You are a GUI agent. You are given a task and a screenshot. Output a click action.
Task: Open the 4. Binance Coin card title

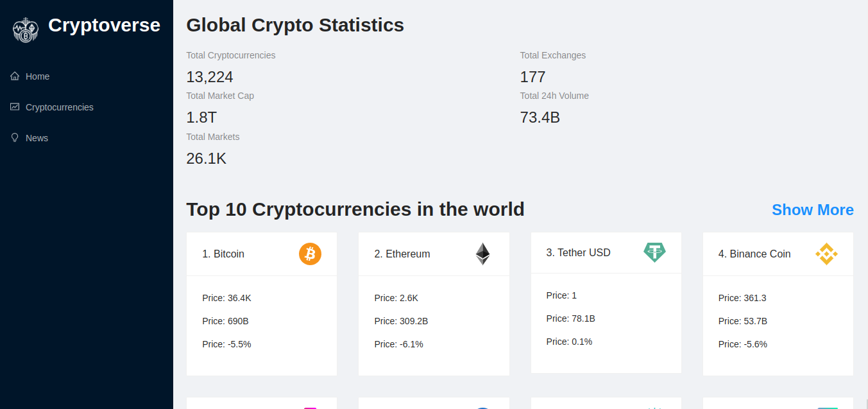754,254
